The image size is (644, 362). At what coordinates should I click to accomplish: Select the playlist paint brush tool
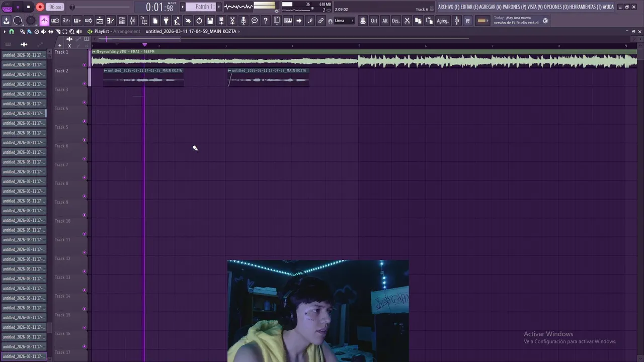(x=29, y=31)
